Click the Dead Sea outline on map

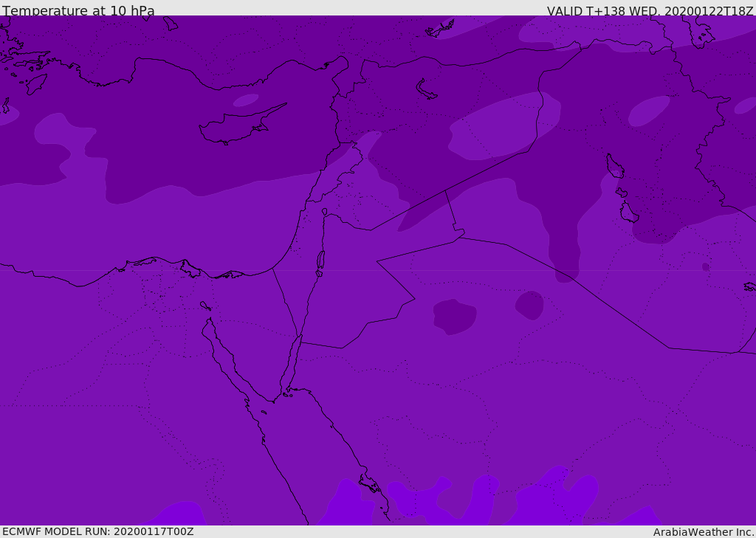(320, 263)
